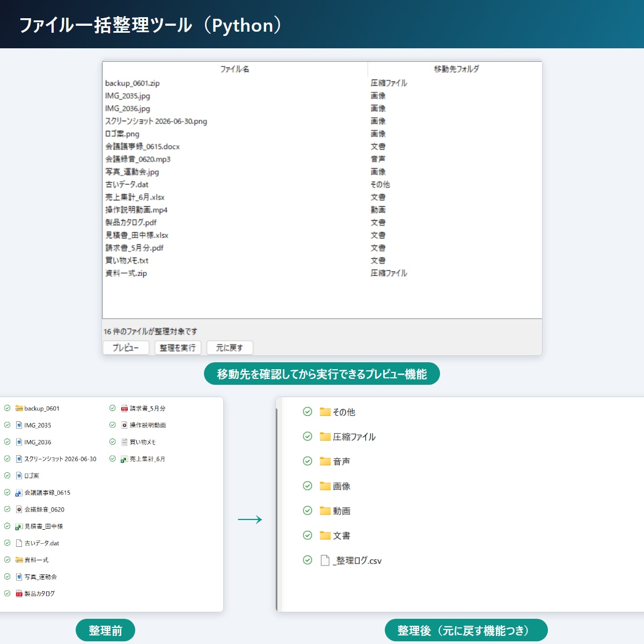Click the _整理ログ.csv file name
Image resolution: width=644 pixels, height=644 pixels.
click(x=357, y=561)
